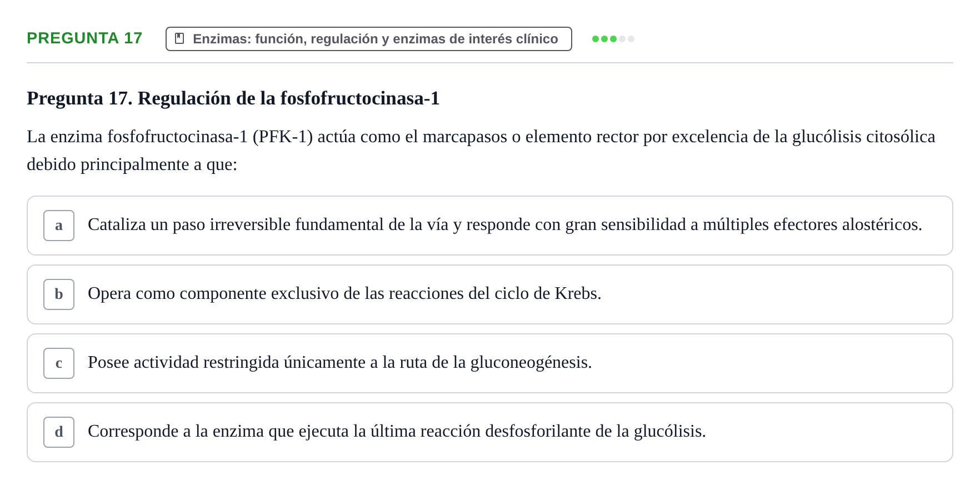Choose the letter d answer box
Viewport: 980px width, 490px height.
coord(59,432)
